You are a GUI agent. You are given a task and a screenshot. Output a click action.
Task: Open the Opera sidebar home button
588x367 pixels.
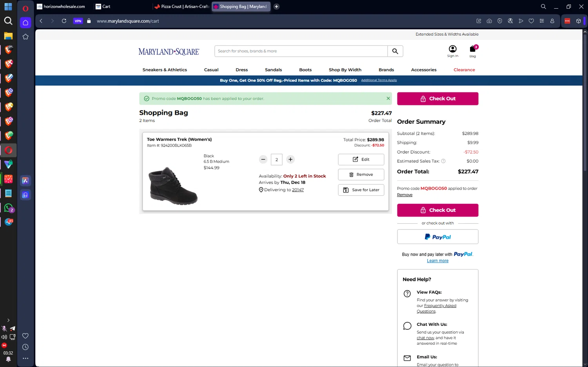click(25, 22)
